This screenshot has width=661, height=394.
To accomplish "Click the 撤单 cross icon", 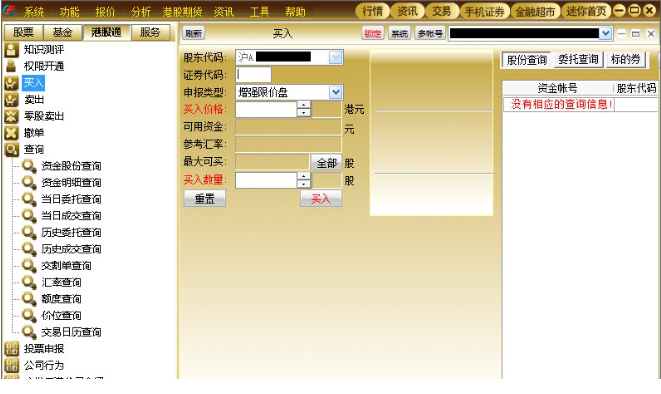I will (x=11, y=133).
